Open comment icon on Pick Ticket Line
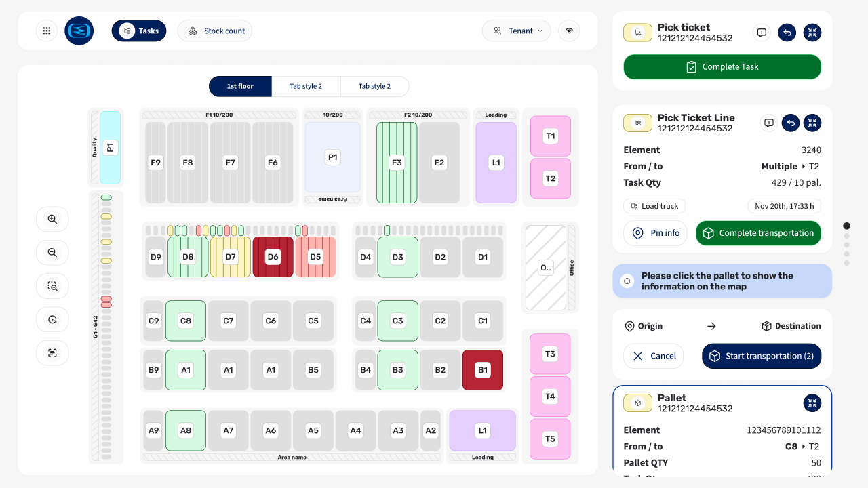Screen dimensions: 868x488 769,123
